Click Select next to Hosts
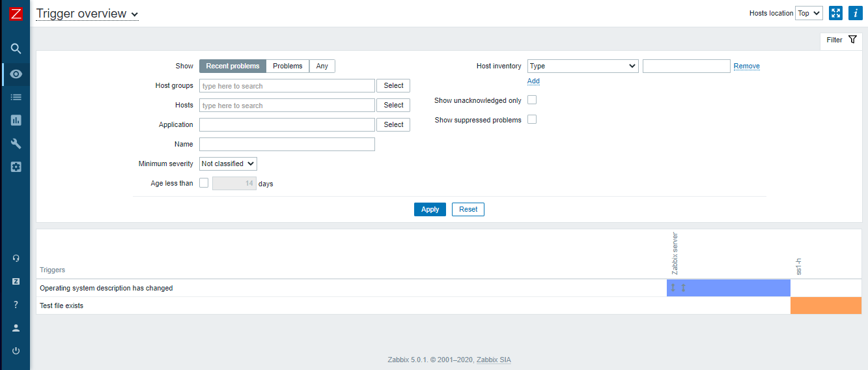The width and height of the screenshot is (868, 370). coord(393,105)
